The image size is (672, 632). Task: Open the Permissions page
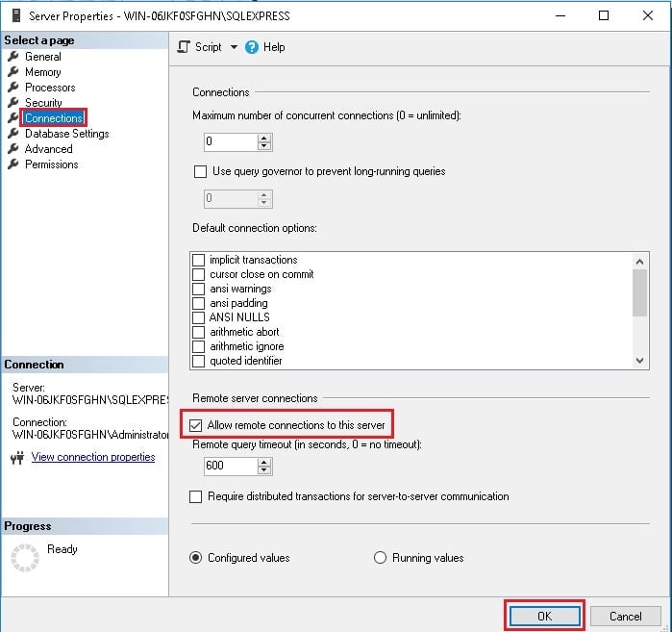(x=51, y=164)
